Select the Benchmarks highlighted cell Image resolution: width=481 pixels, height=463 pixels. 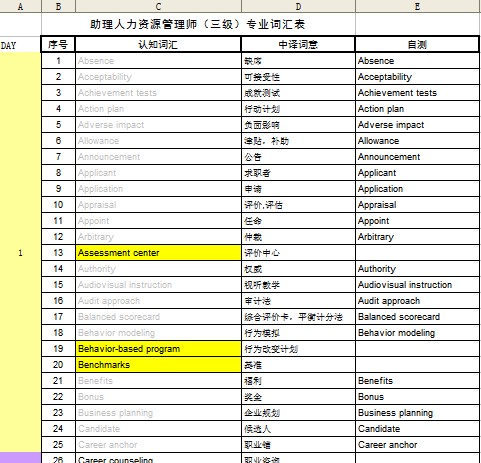click(x=158, y=365)
